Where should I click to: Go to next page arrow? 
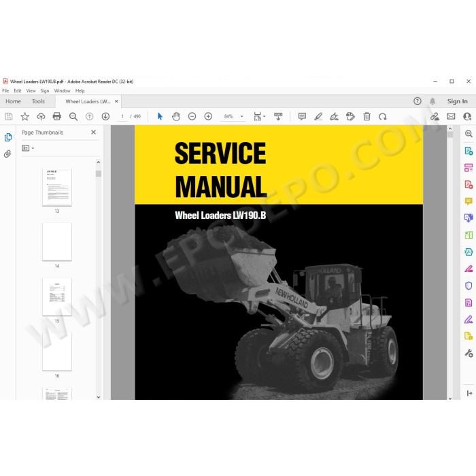tap(105, 116)
